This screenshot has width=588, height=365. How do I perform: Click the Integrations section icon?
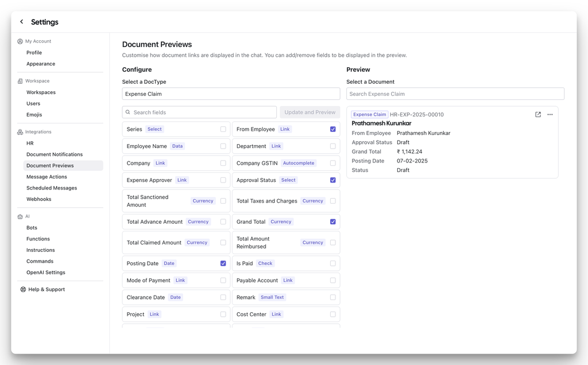click(x=19, y=131)
